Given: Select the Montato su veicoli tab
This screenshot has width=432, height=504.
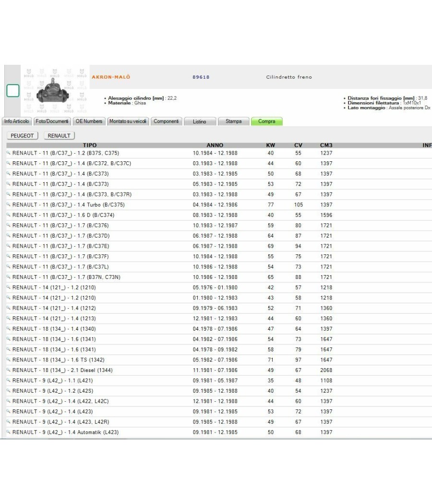Looking at the screenshot, I should (128, 121).
